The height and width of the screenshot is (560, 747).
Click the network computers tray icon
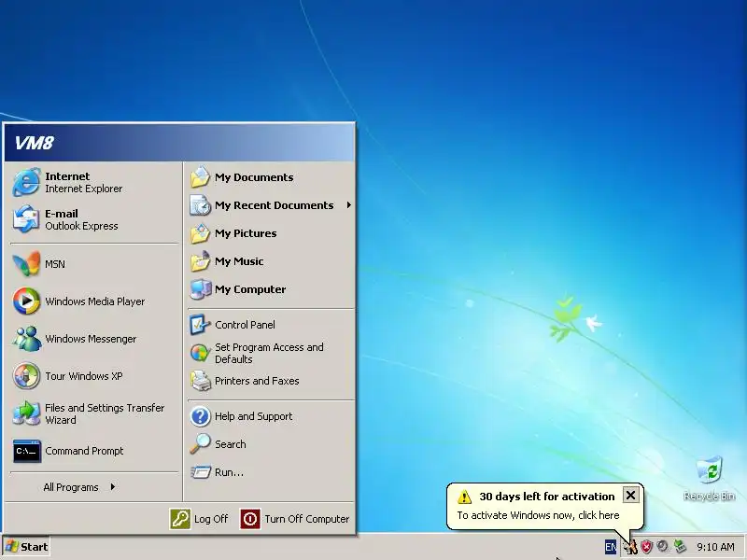tap(681, 547)
